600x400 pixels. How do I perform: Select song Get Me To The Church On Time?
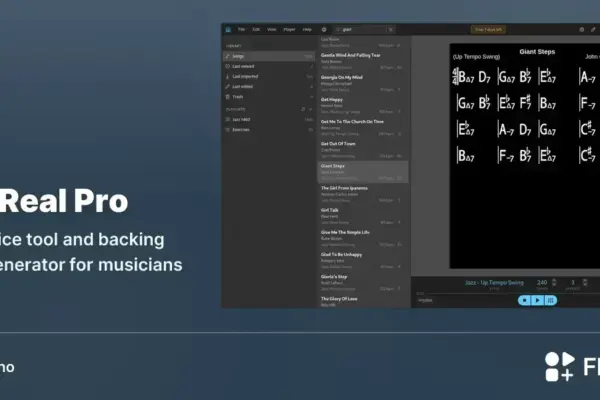pos(363,128)
